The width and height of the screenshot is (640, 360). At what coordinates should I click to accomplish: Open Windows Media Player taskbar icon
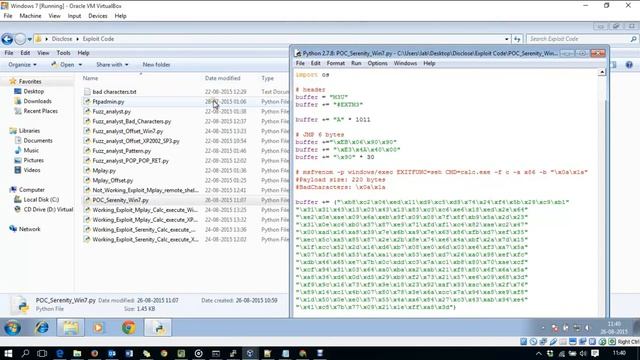98,328
